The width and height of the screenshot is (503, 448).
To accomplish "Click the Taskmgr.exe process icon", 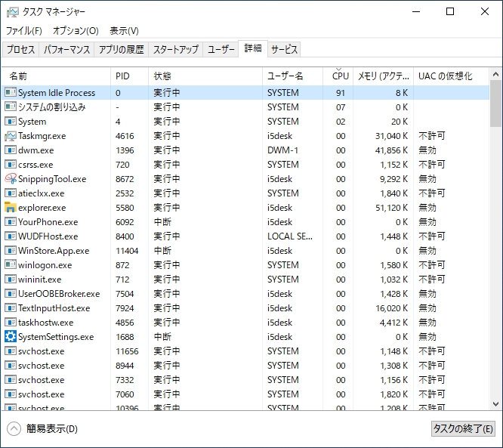I will click(11, 136).
